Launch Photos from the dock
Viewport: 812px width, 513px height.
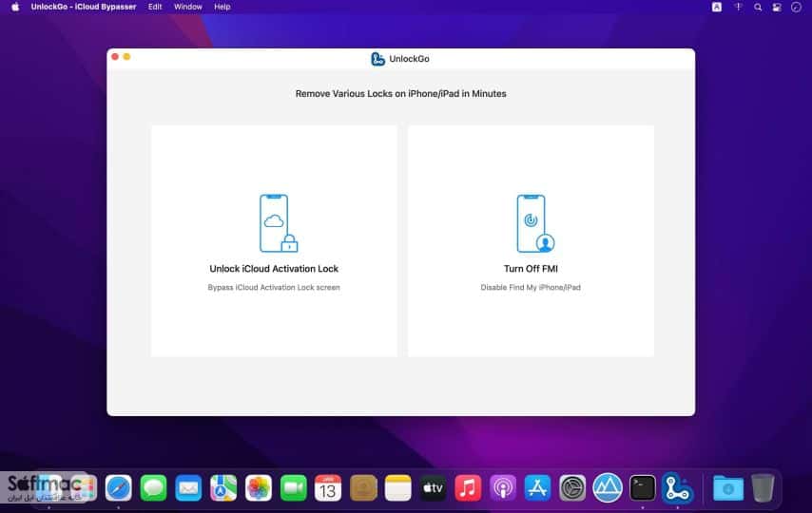pos(258,488)
